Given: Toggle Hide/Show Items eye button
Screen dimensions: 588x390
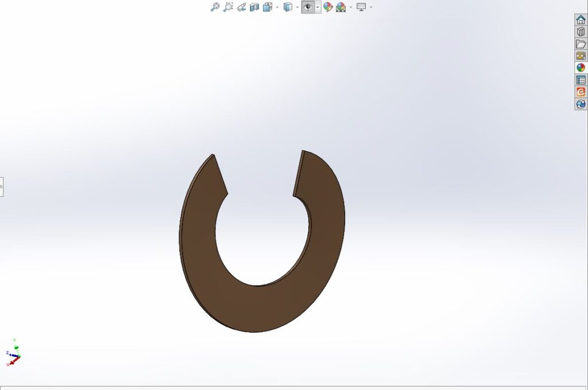Looking at the screenshot, I should pos(308,7).
